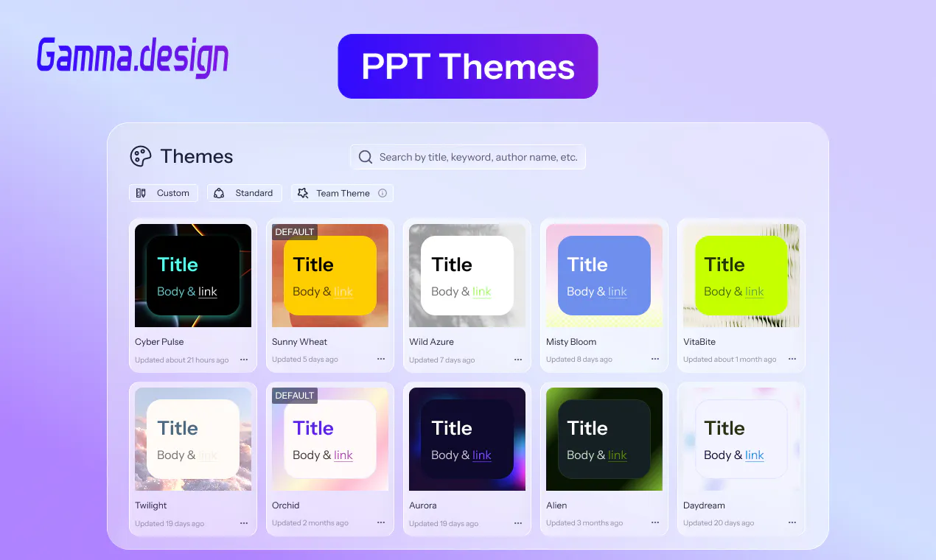Click the Aurora theme name
Image resolution: width=936 pixels, height=560 pixels.
coord(423,505)
